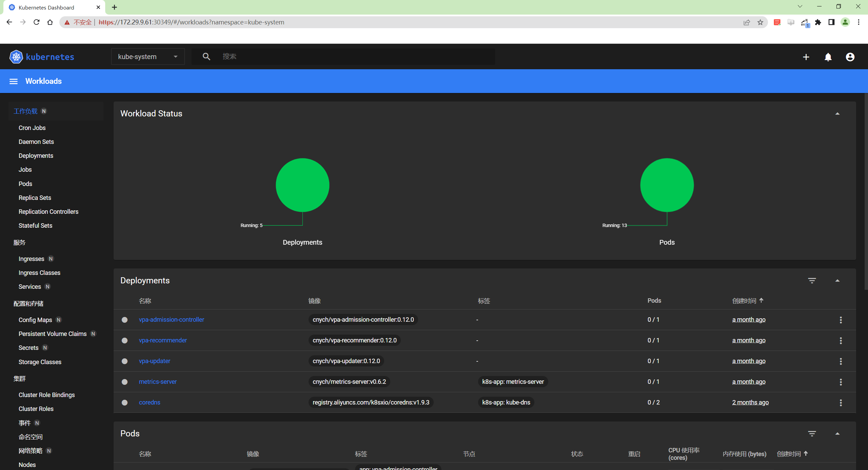This screenshot has height=470, width=868.
Task: Click the status dot for coredns
Action: click(x=125, y=402)
